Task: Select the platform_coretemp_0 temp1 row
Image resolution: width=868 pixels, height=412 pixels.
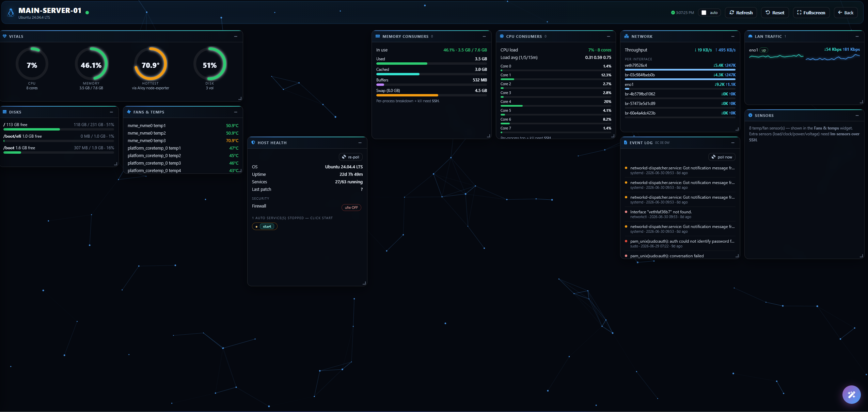Action: [x=183, y=148]
